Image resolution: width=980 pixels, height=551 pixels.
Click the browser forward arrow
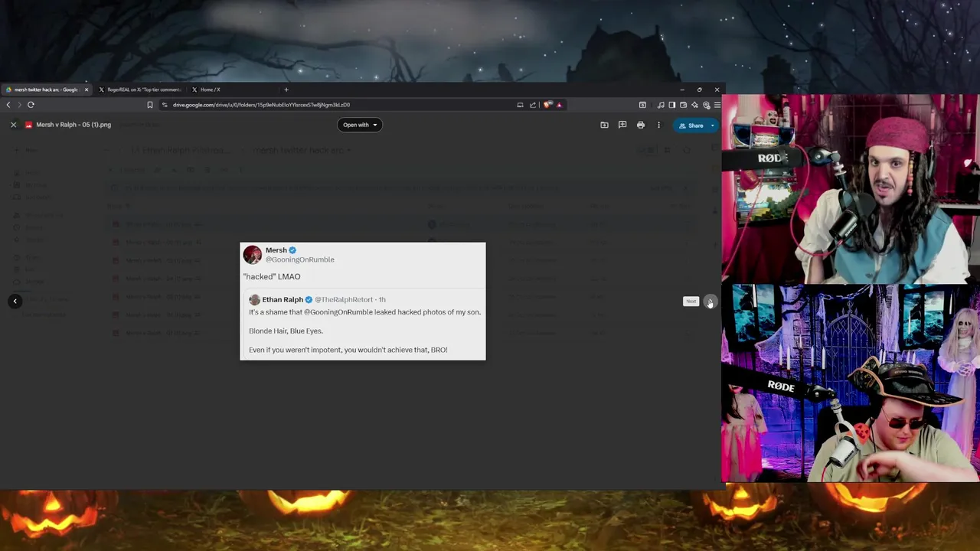click(x=19, y=105)
